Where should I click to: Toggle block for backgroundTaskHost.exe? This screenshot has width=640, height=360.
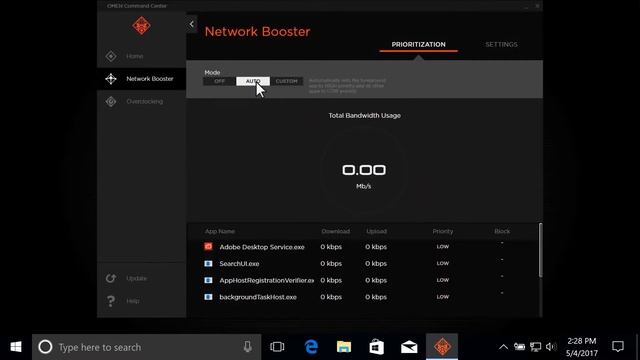[x=502, y=293]
